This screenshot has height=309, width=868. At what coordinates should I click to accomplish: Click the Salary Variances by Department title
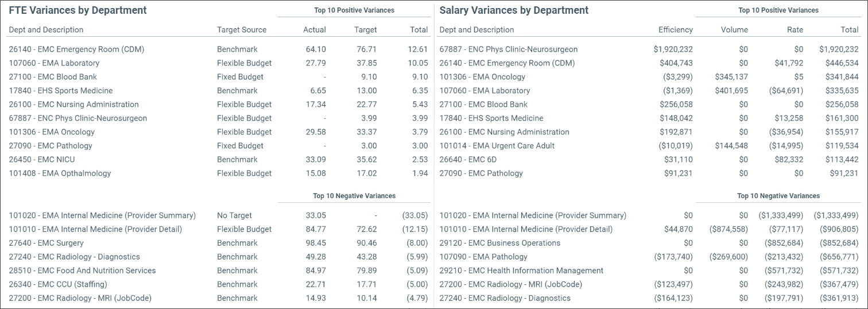pos(514,10)
